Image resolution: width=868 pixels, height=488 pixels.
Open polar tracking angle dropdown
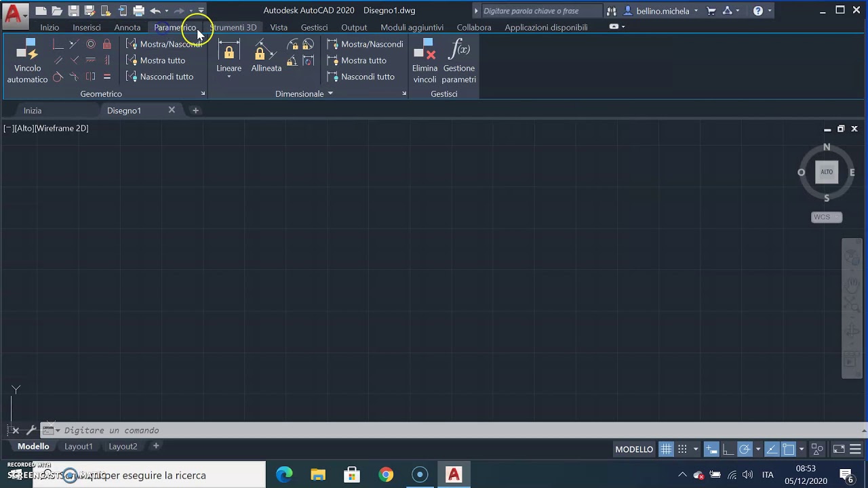click(757, 449)
